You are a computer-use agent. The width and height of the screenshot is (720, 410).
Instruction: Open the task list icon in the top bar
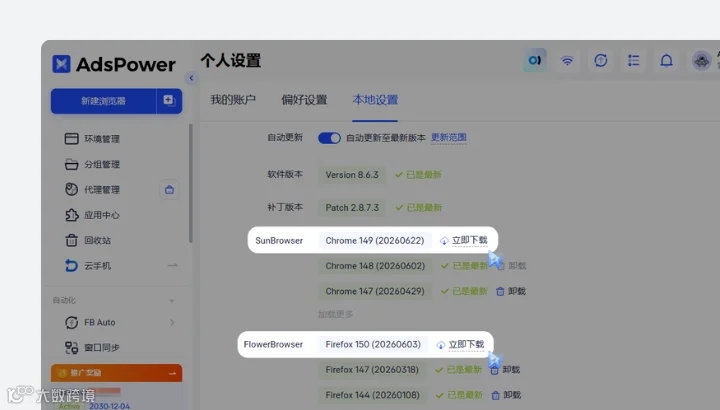pyautogui.click(x=634, y=60)
